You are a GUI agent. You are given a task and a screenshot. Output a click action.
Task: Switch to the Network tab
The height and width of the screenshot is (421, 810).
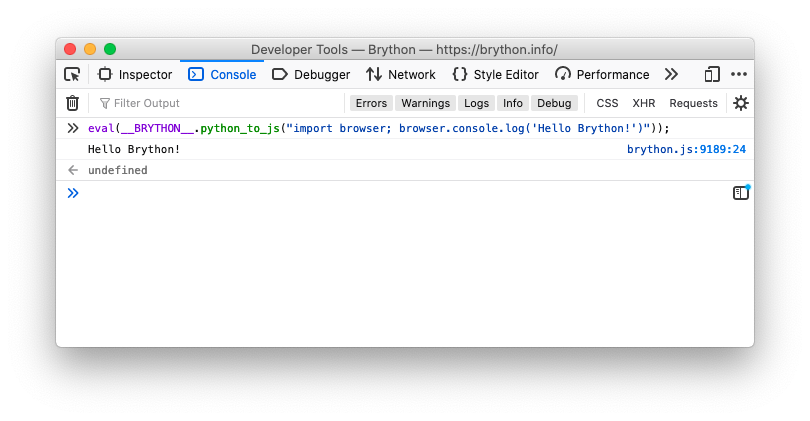(401, 74)
